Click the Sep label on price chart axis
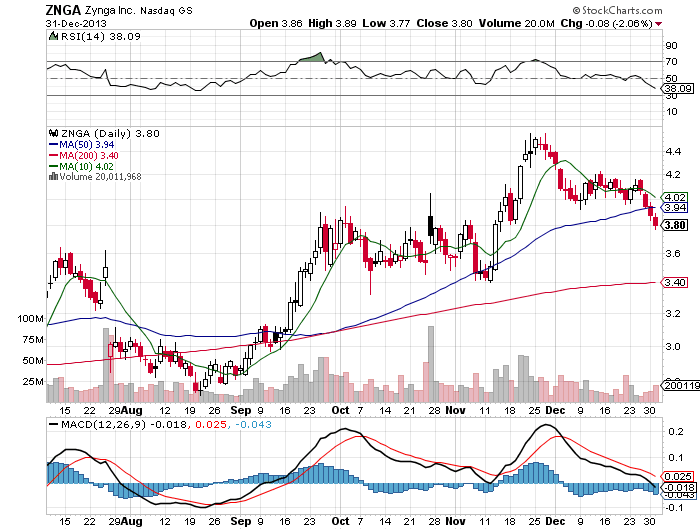Viewport: 700px width, 530px height. [x=242, y=410]
